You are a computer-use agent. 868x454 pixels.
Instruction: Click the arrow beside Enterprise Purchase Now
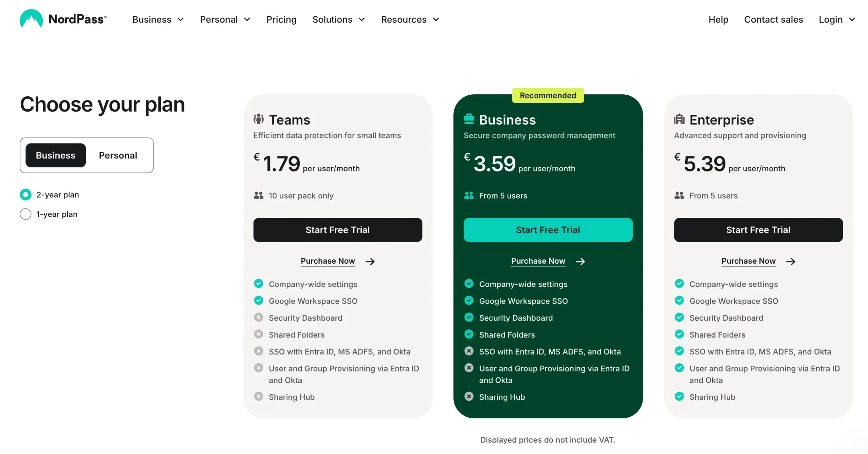[x=791, y=261]
